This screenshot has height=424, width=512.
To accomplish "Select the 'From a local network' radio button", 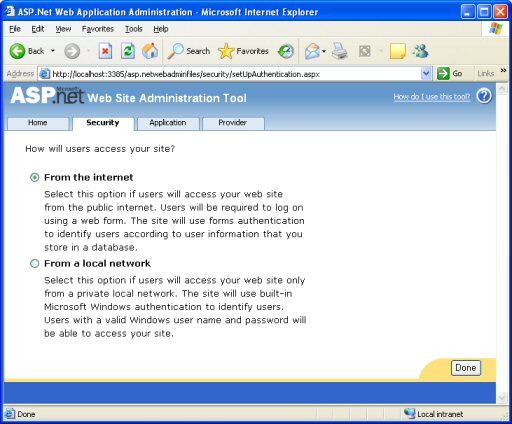I will coord(35,264).
